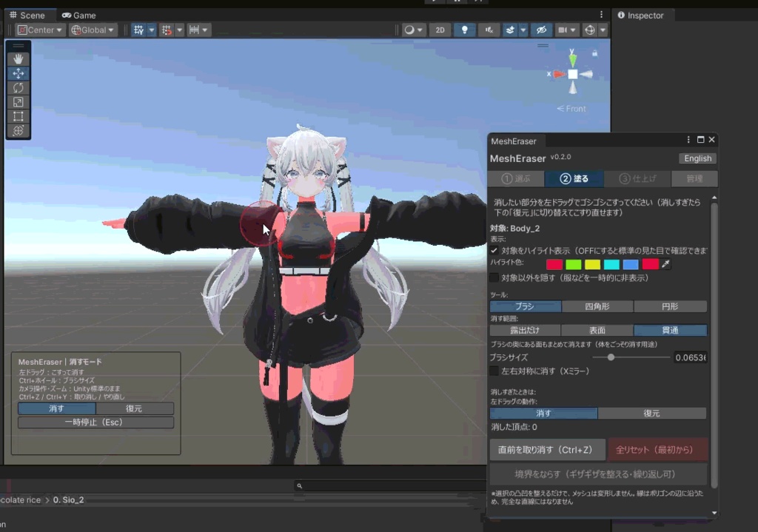Open MeshEraser window kebab menu
This screenshot has width=758, height=532.
pos(688,140)
